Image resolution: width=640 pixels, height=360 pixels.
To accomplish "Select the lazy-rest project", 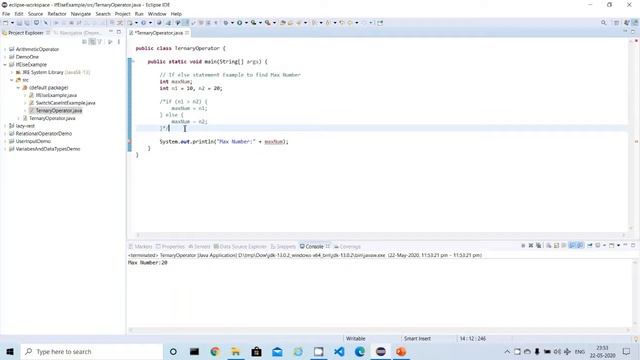I will 25,126.
